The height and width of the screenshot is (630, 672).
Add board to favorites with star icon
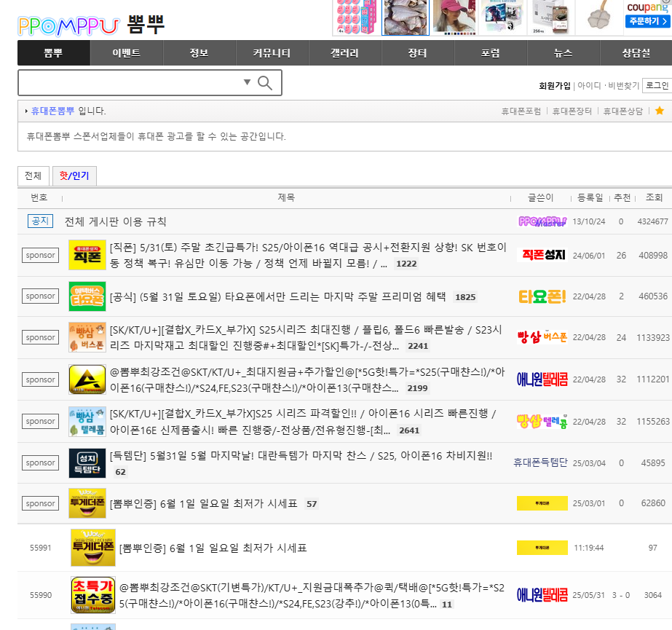pos(660,111)
